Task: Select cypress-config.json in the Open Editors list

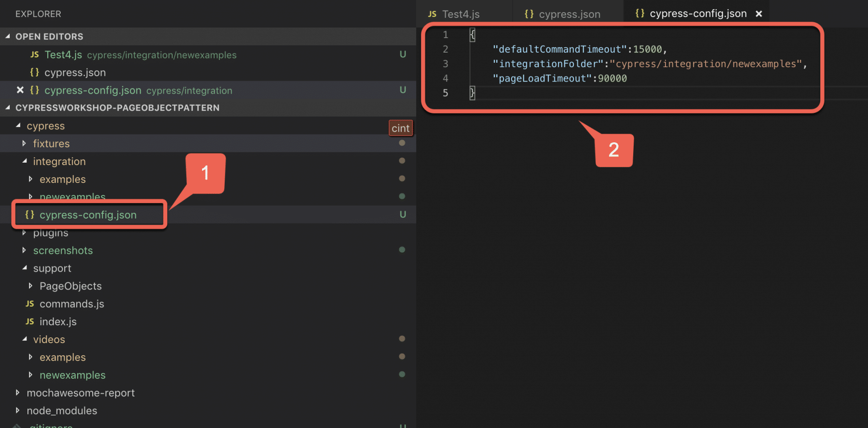Action: 208,90
